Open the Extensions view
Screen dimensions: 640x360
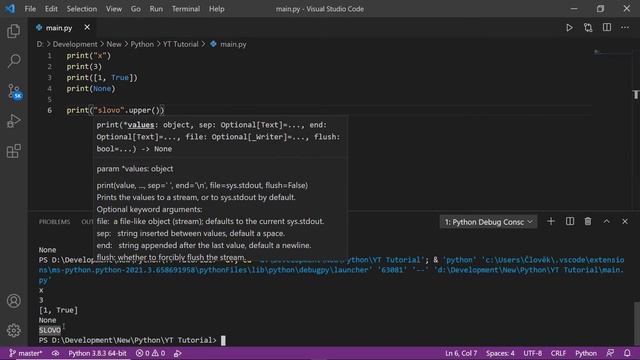pyautogui.click(x=13, y=151)
